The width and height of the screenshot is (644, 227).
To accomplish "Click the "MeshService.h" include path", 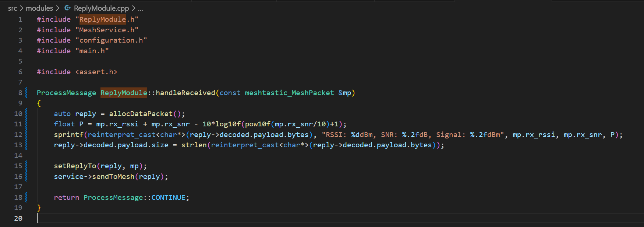I will [107, 30].
